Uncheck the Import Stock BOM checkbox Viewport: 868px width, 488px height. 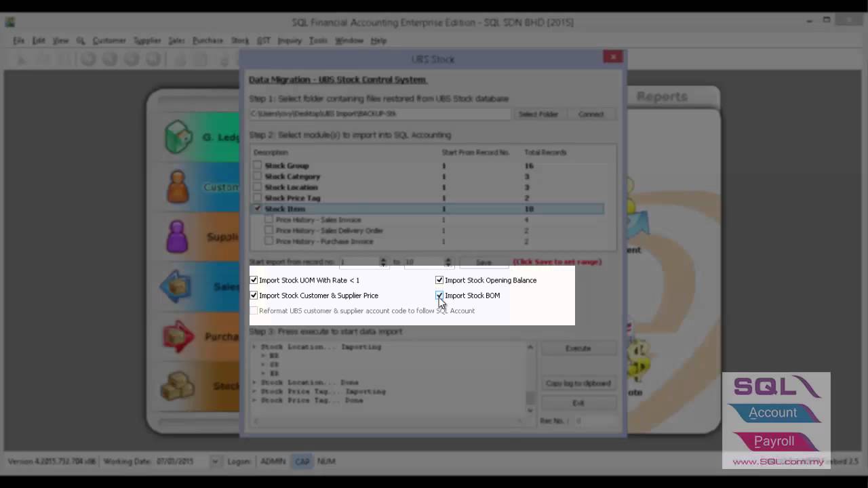click(439, 296)
